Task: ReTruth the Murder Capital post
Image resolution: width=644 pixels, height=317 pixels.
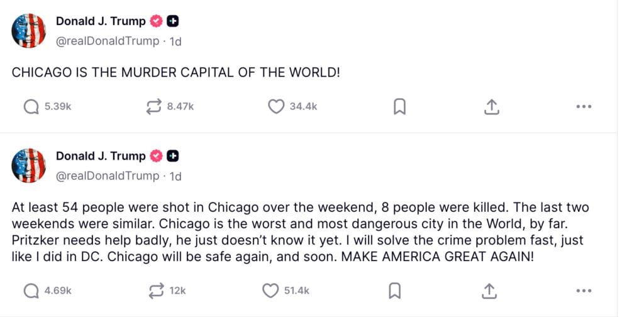Action: pyautogui.click(x=154, y=107)
